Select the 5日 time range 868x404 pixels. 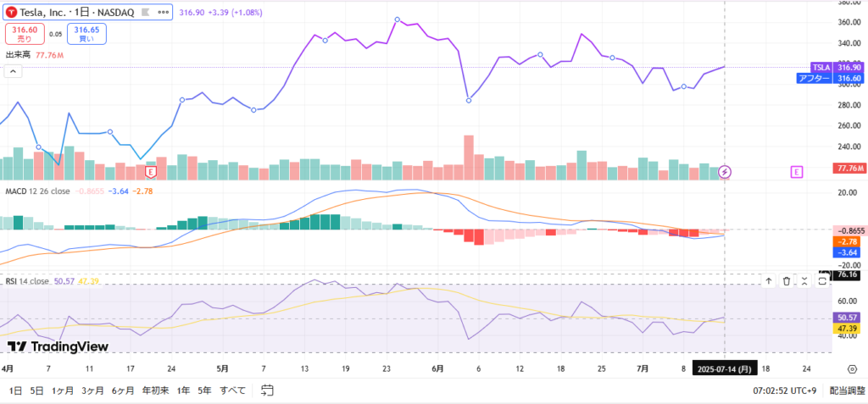point(36,390)
